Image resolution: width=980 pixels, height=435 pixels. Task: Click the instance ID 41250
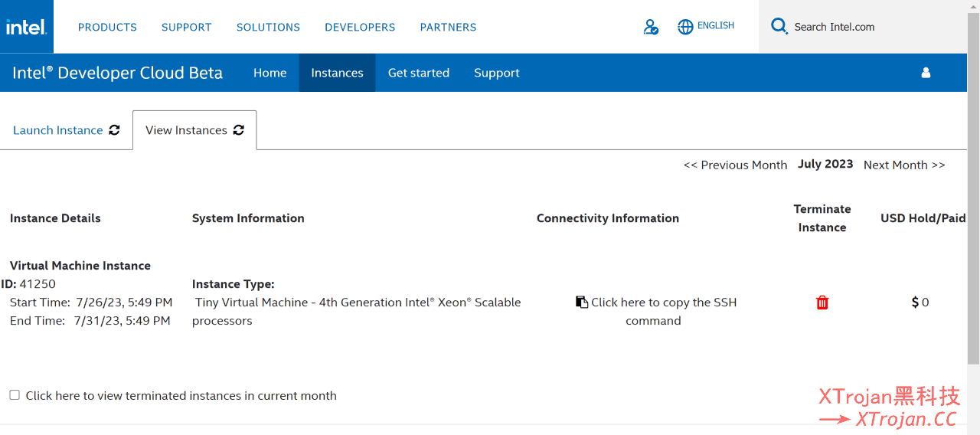pyautogui.click(x=38, y=284)
